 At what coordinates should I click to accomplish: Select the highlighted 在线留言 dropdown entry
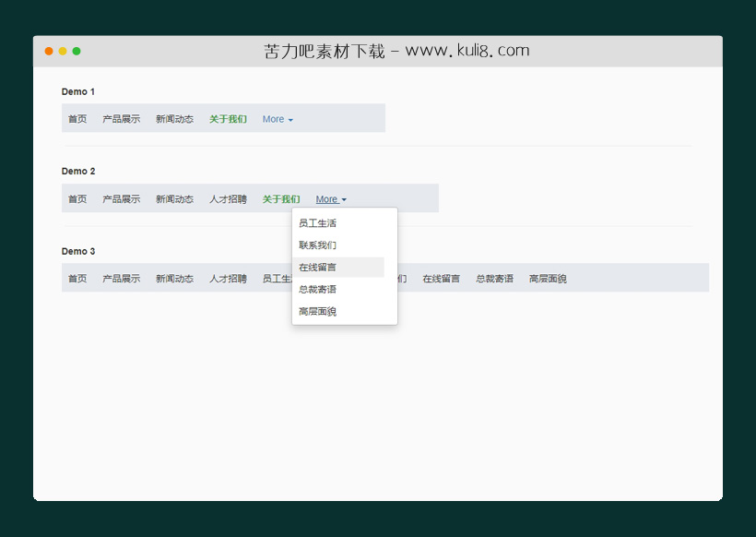[316, 267]
